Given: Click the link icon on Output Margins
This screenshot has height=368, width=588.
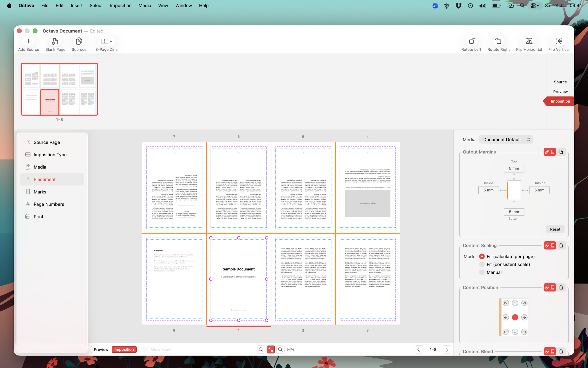Looking at the screenshot, I should [x=548, y=152].
